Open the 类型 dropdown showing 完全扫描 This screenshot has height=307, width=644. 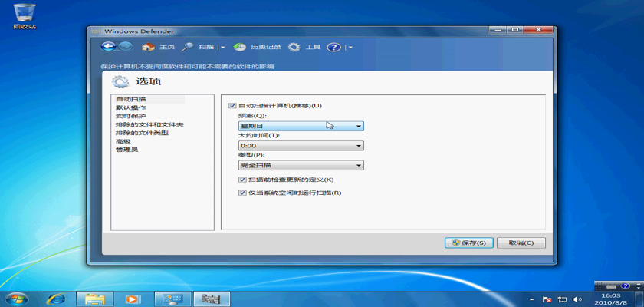pyautogui.click(x=301, y=165)
